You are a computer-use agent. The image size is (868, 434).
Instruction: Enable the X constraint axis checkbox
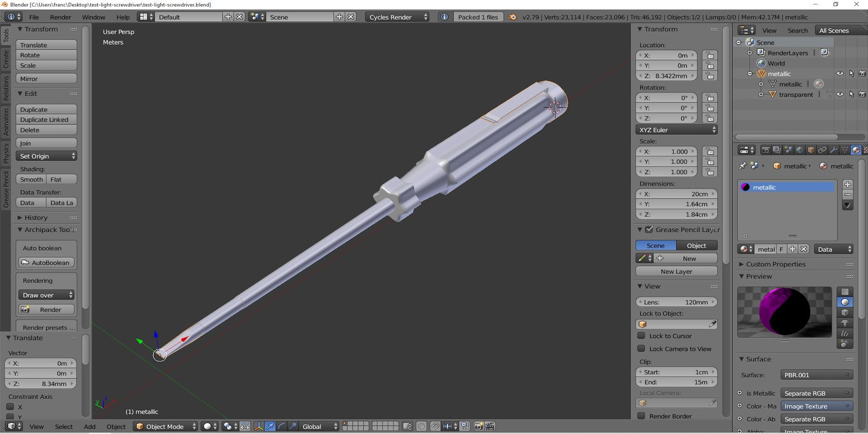(10, 407)
